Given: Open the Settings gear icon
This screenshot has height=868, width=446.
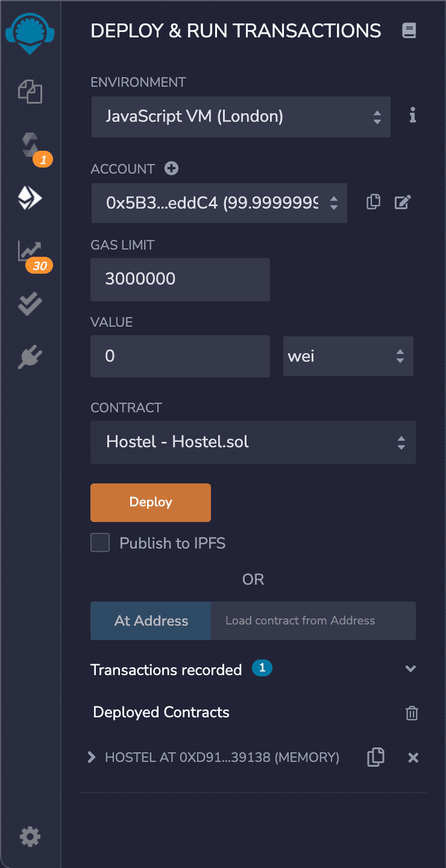Looking at the screenshot, I should (30, 837).
